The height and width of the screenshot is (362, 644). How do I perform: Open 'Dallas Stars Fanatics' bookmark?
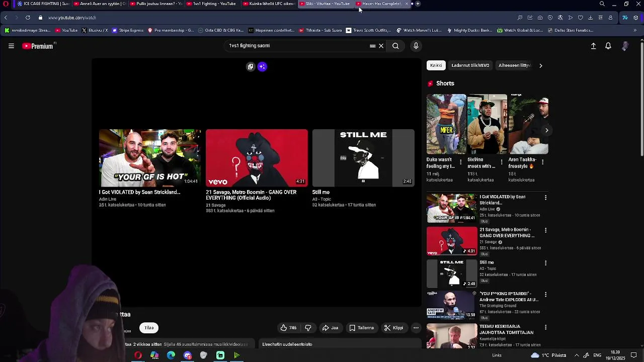pyautogui.click(x=570, y=30)
